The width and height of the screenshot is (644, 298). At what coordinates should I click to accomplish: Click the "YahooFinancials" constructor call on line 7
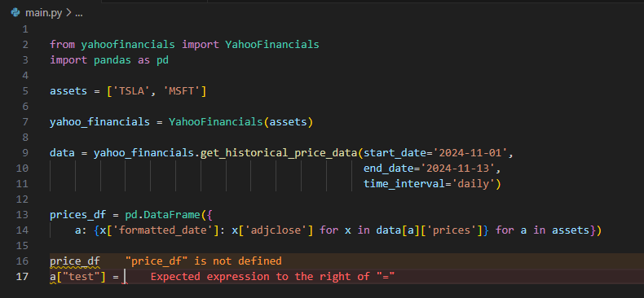[x=216, y=122]
